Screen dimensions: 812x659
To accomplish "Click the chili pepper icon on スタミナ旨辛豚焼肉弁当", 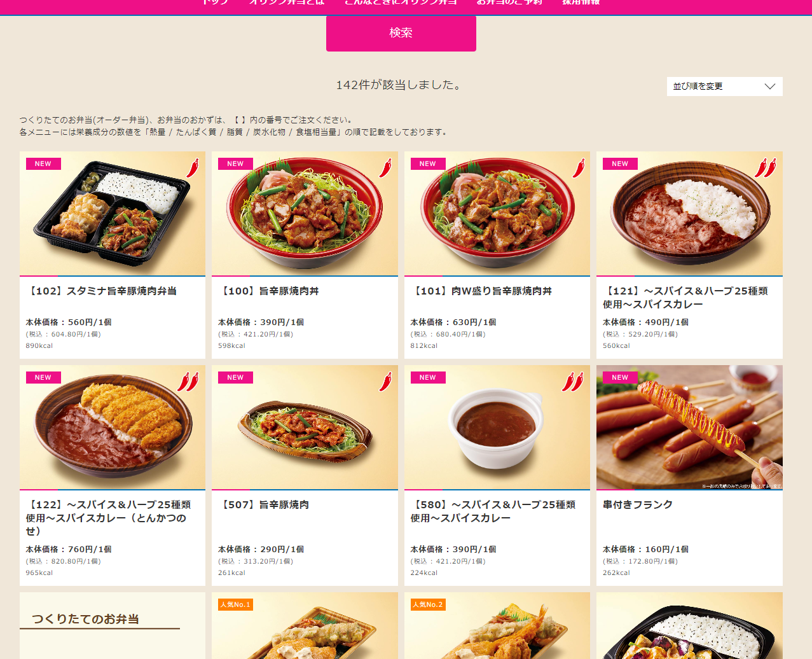I will pyautogui.click(x=193, y=168).
